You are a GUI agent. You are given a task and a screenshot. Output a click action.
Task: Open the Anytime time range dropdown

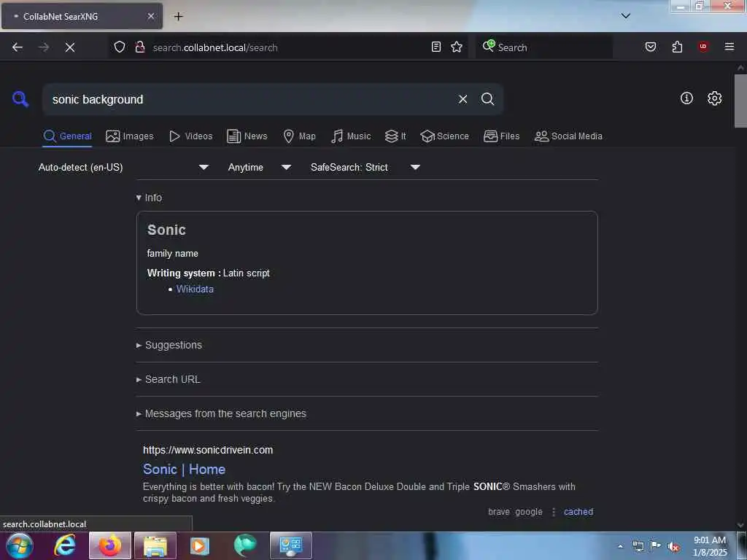259,167
